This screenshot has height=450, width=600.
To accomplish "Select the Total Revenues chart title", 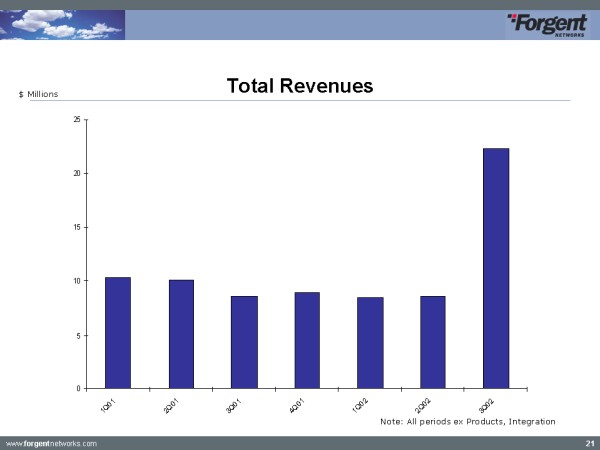I will click(x=299, y=86).
